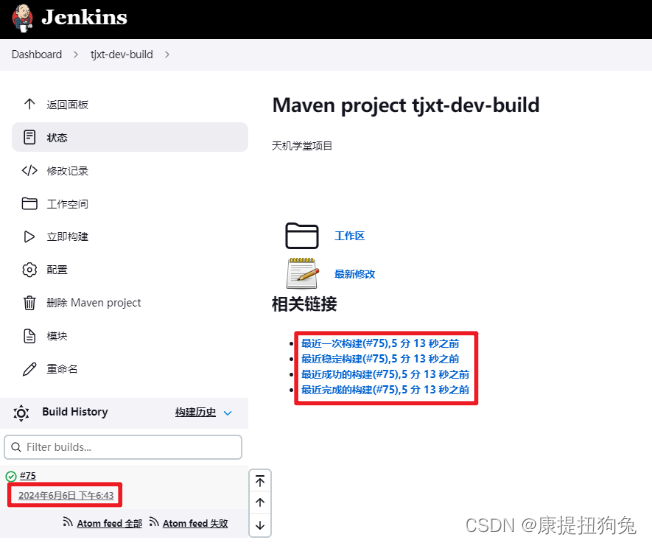Click the code brackets icon for 修改记录
The width and height of the screenshot is (652, 544).
pyautogui.click(x=30, y=171)
